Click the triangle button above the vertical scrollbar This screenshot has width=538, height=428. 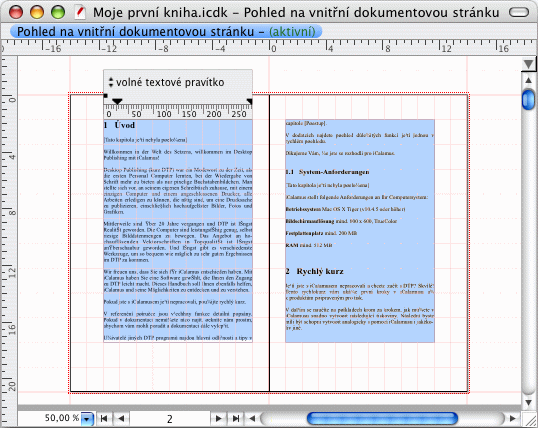[x=528, y=64]
